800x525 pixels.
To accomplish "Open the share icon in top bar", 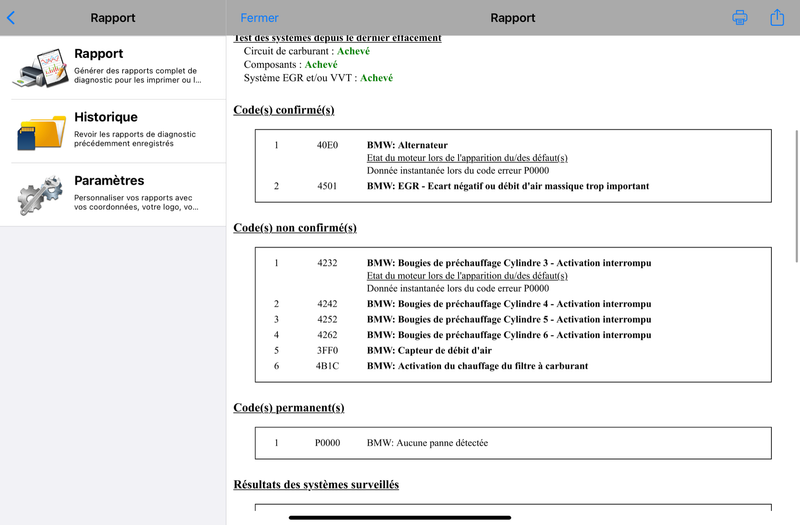I will click(x=777, y=17).
